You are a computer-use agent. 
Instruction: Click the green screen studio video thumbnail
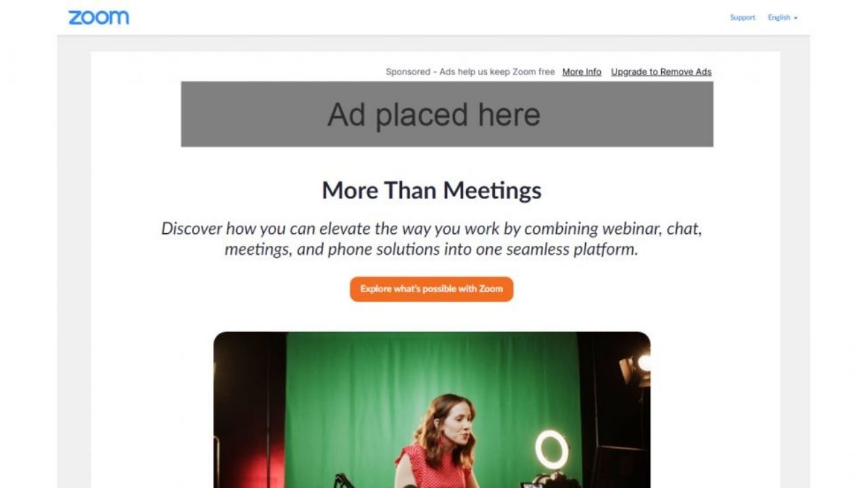pos(432,409)
